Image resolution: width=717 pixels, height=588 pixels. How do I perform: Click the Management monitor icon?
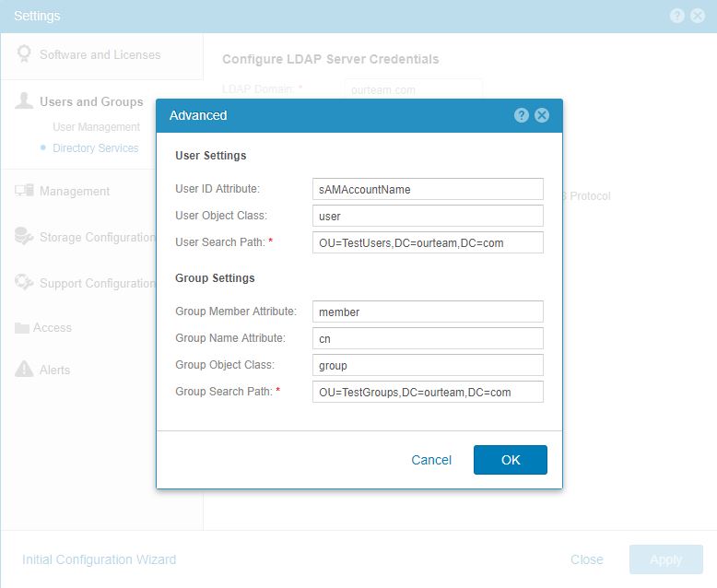pos(24,191)
